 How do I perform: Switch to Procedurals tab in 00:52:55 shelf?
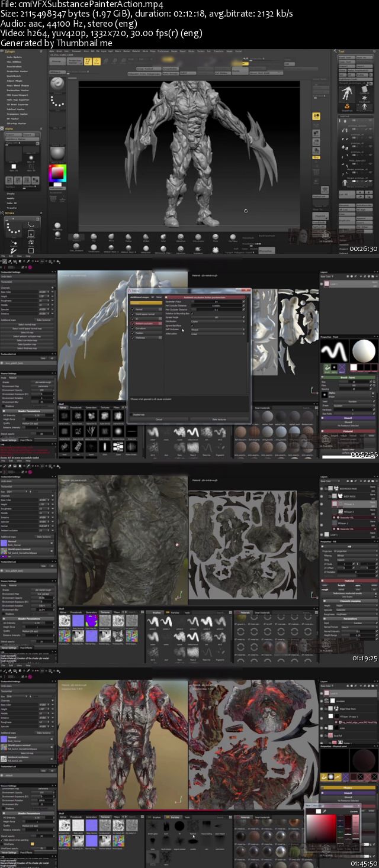coord(76,408)
